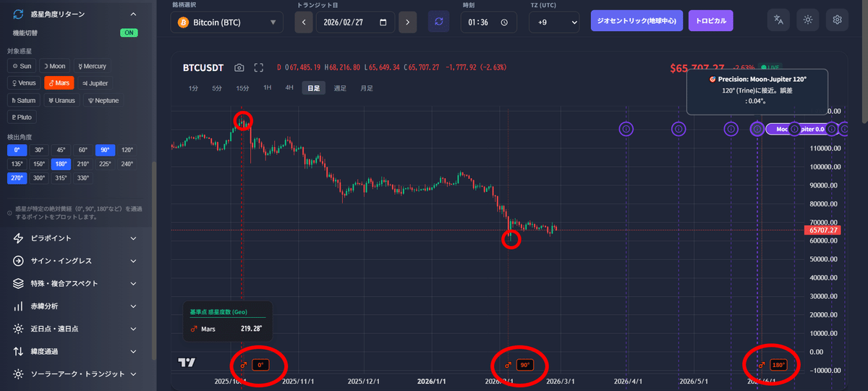868x391 pixels.
Task: Click the time input showing 01:36
Action: 489,22
